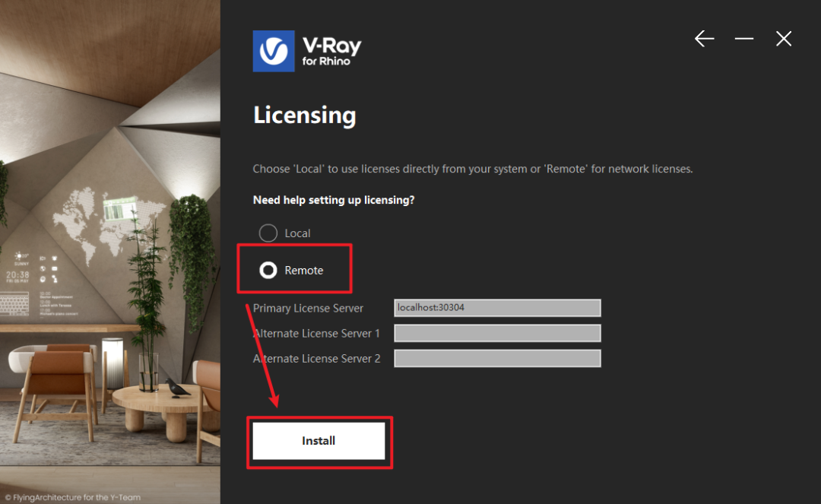Focus the Alternate License Server 2 field

(497, 358)
